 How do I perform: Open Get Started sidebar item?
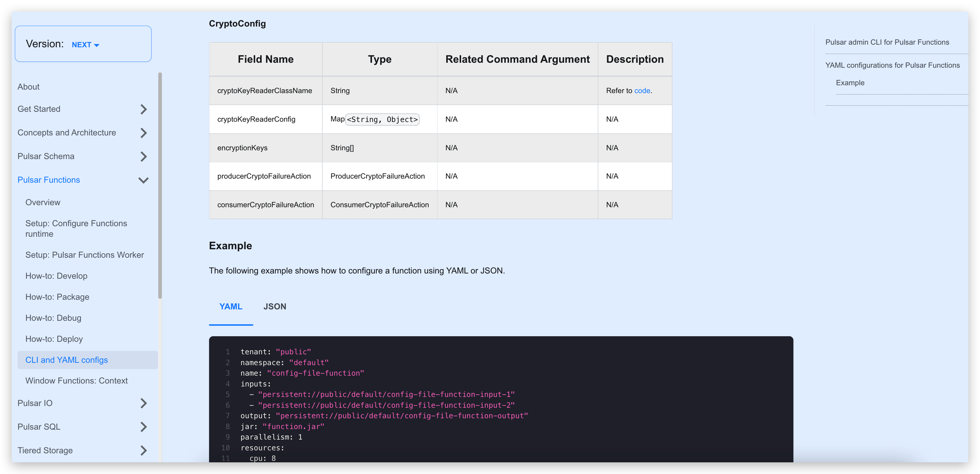[39, 109]
